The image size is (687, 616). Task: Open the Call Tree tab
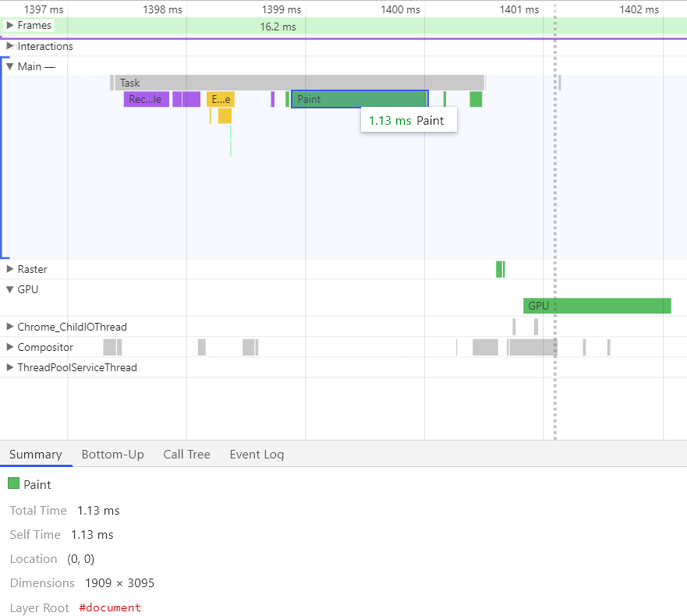pyautogui.click(x=186, y=455)
